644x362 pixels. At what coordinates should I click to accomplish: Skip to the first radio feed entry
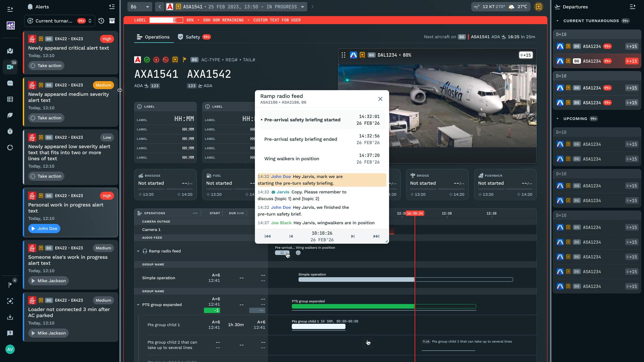pos(268,236)
